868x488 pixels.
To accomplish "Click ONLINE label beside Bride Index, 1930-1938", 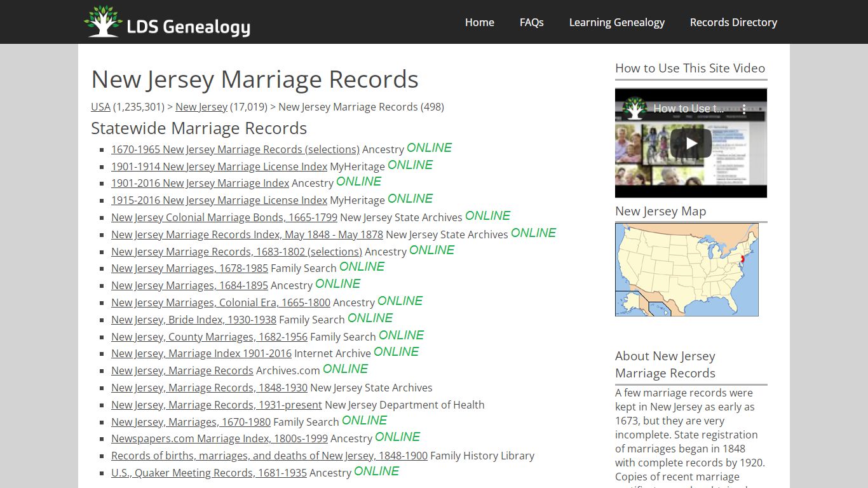I will 370,318.
